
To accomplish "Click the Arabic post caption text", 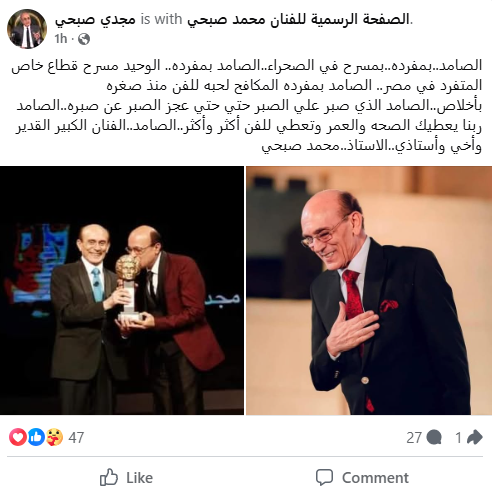I will [x=247, y=106].
